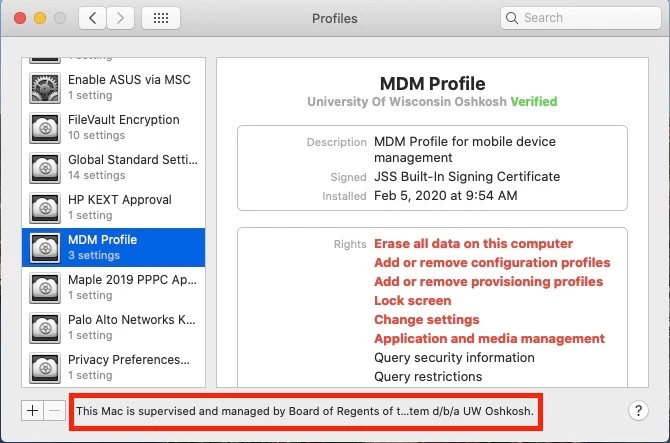Add a profile with plus button

click(32, 411)
